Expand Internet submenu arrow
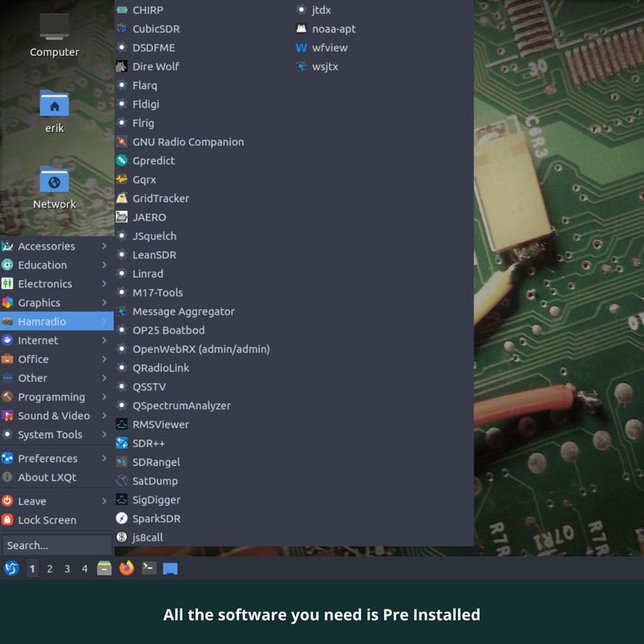 click(x=105, y=340)
